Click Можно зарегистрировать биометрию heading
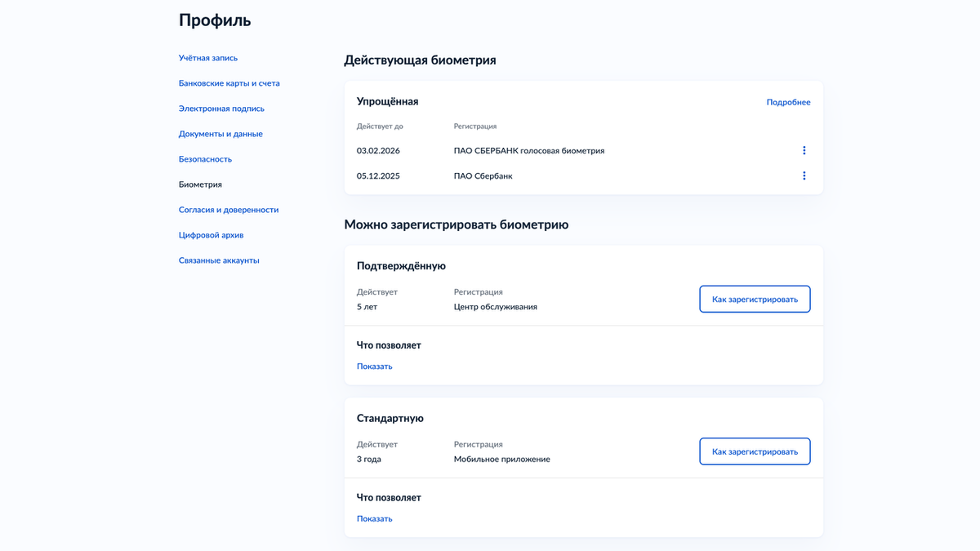Screen dimensions: 980x551 coord(457,224)
